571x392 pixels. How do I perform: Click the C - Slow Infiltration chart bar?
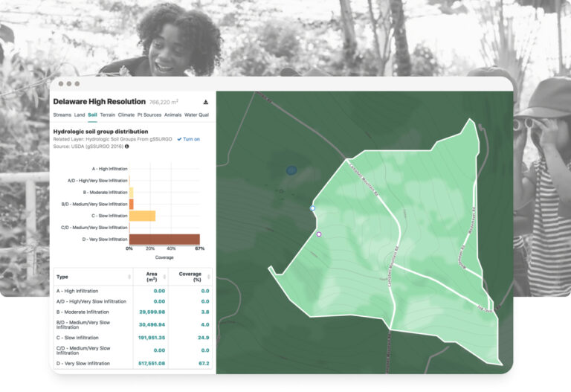[142, 216]
